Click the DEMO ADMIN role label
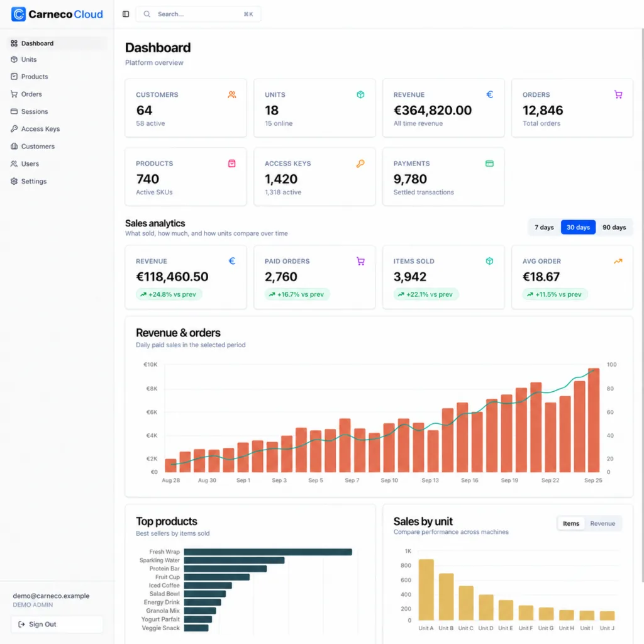Screen dimensions: 644x644 [x=33, y=604]
